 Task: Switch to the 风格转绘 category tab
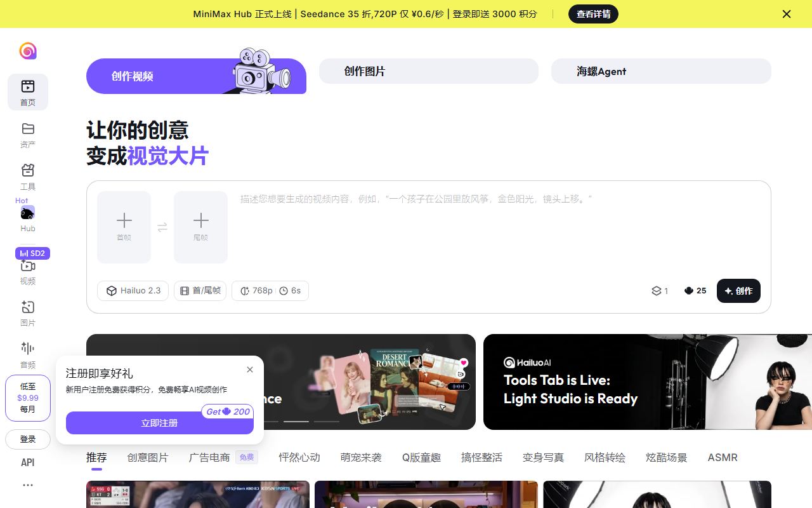605,457
